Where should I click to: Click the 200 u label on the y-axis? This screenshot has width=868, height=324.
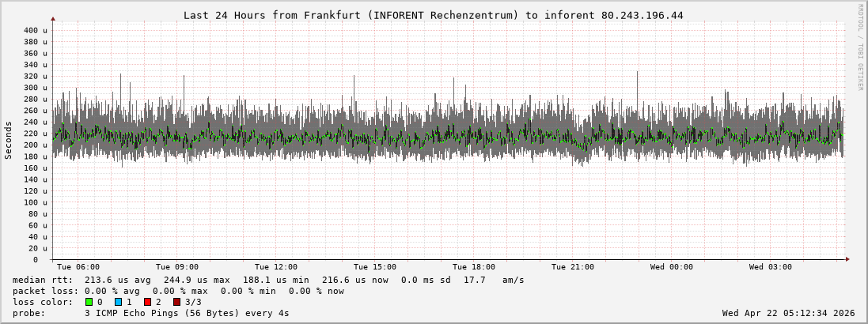click(x=36, y=145)
